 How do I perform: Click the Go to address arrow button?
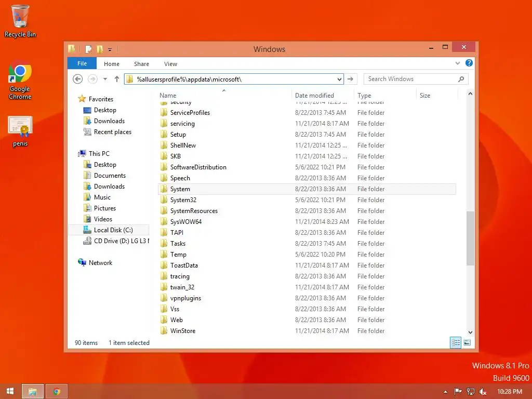click(351, 79)
